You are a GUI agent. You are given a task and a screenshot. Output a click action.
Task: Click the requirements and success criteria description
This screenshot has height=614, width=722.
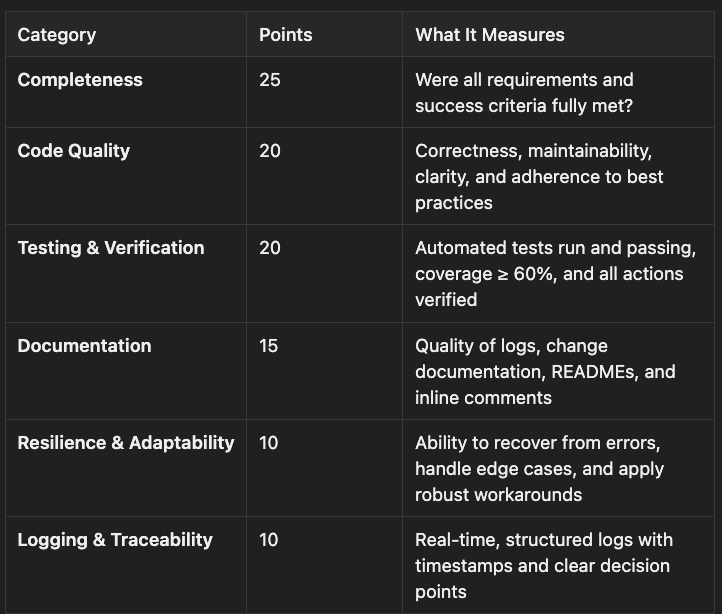click(x=524, y=93)
